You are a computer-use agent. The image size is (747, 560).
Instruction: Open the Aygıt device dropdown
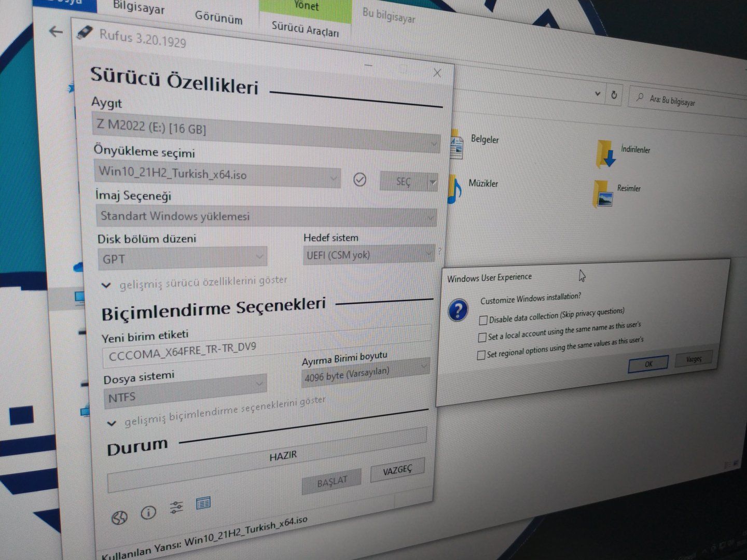pos(267,133)
